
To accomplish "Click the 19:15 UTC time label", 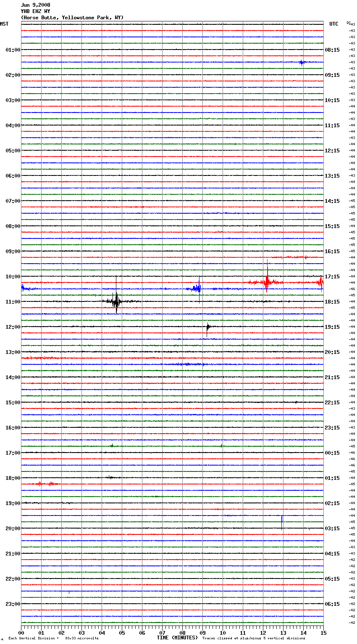I will tap(332, 327).
